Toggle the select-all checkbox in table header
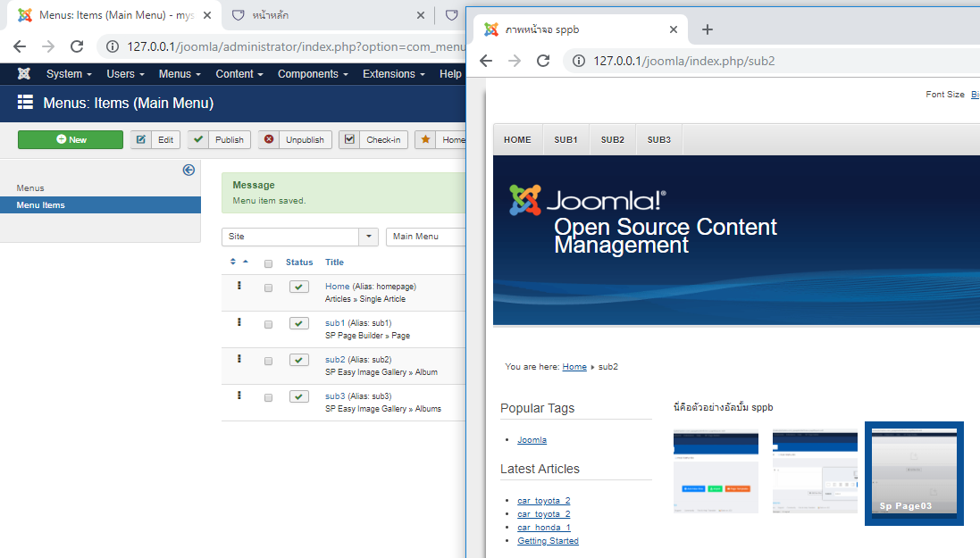 pos(268,263)
